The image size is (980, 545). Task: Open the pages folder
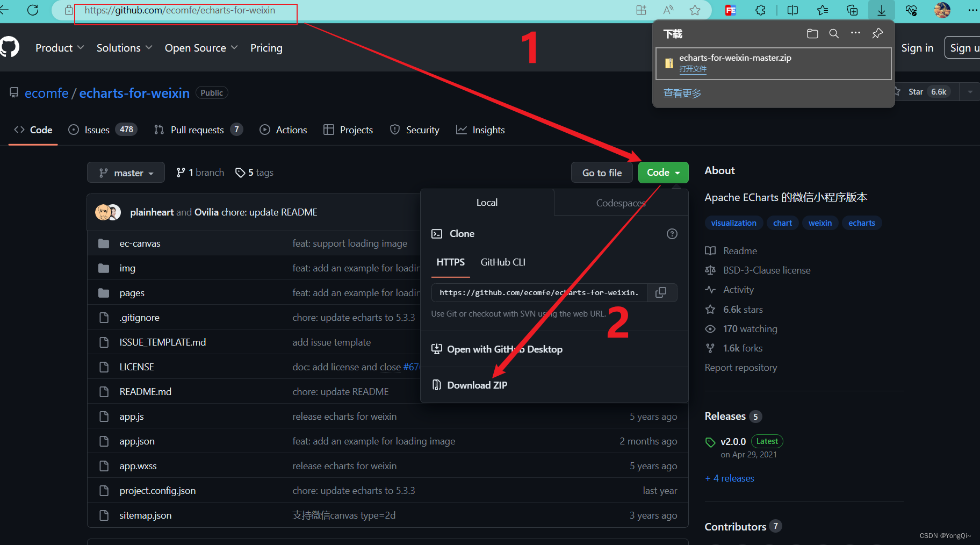132,293
